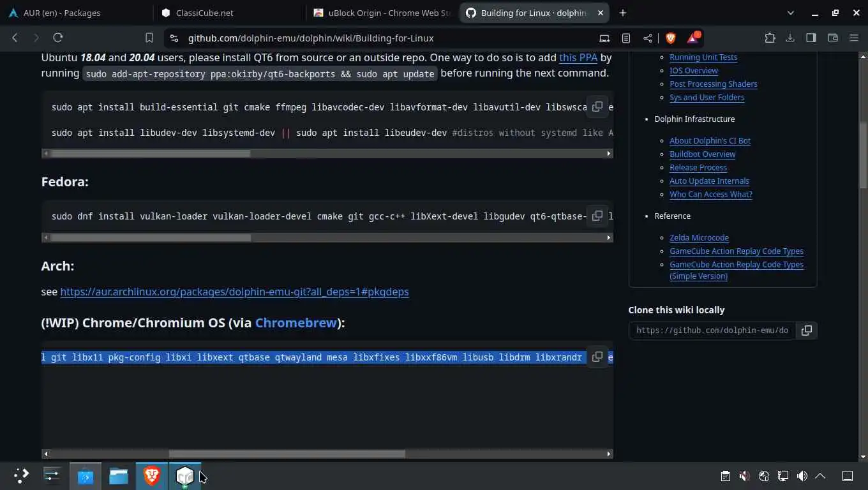
Task: Reload the current page
Action: click(58, 38)
